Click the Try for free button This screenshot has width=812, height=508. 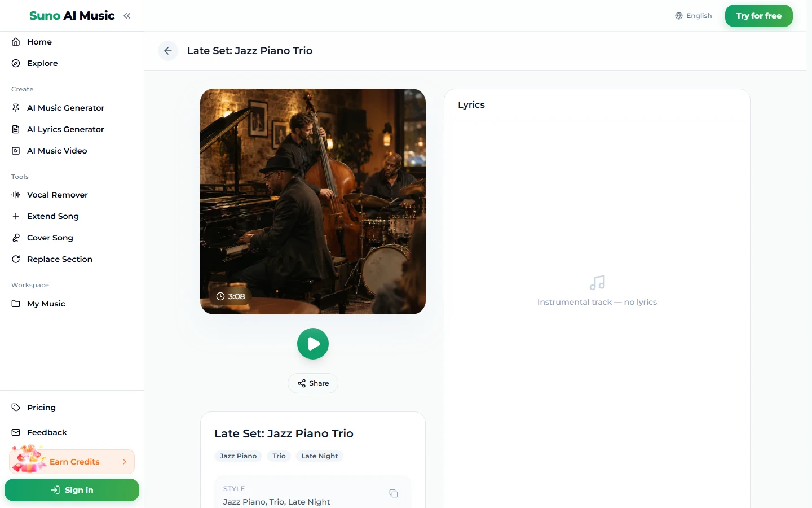759,16
